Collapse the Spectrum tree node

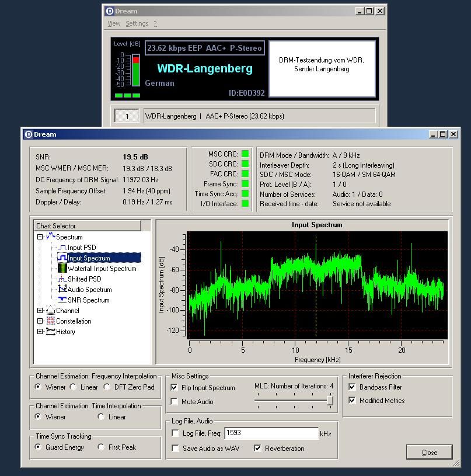[40, 237]
